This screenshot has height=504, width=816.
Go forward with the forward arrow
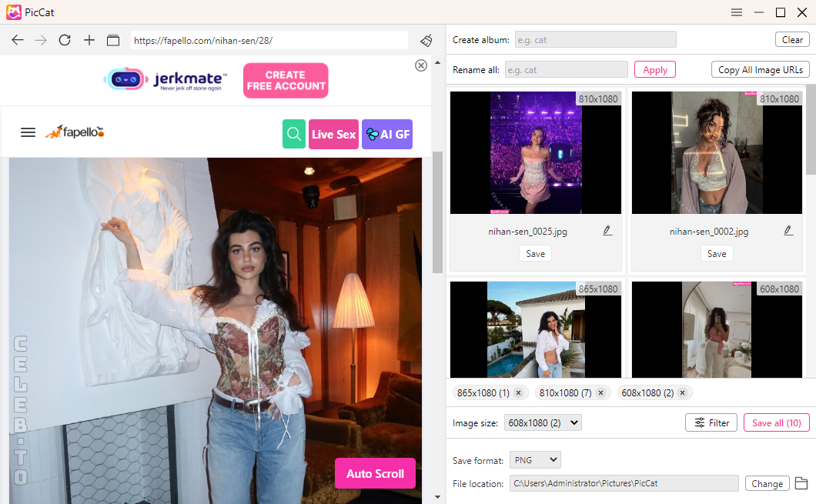point(41,40)
